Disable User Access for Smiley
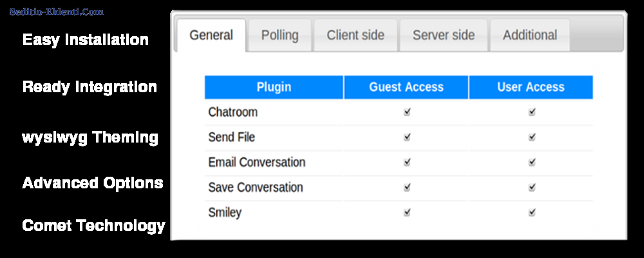The height and width of the screenshot is (258, 644). [x=531, y=212]
